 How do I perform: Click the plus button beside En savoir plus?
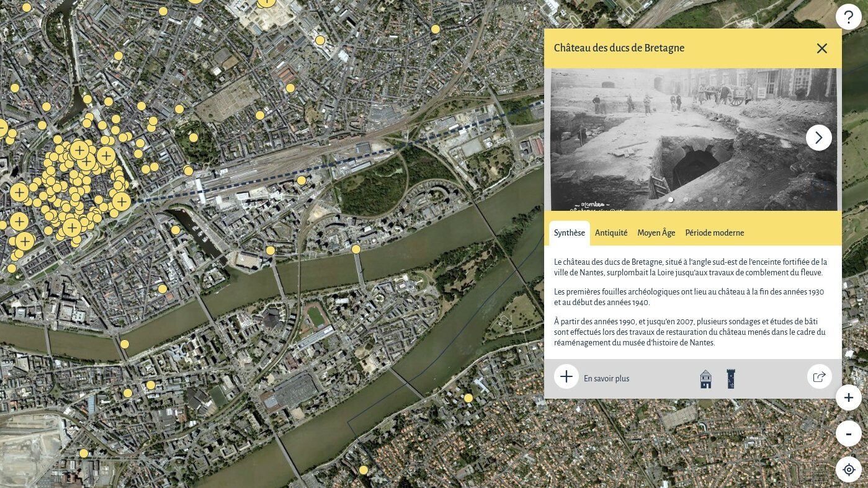pos(566,377)
